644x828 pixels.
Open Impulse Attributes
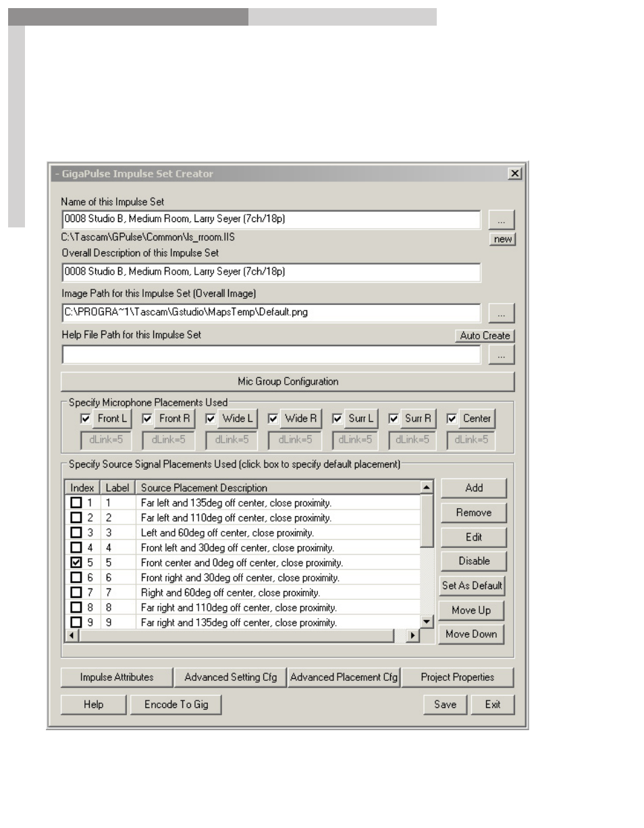(117, 678)
